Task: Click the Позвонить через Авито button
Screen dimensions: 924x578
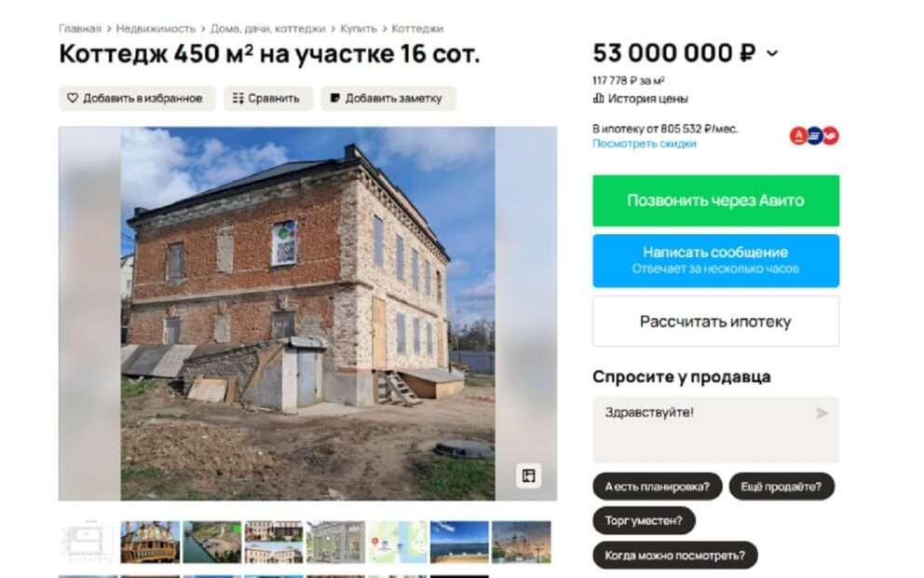Action: tap(715, 200)
